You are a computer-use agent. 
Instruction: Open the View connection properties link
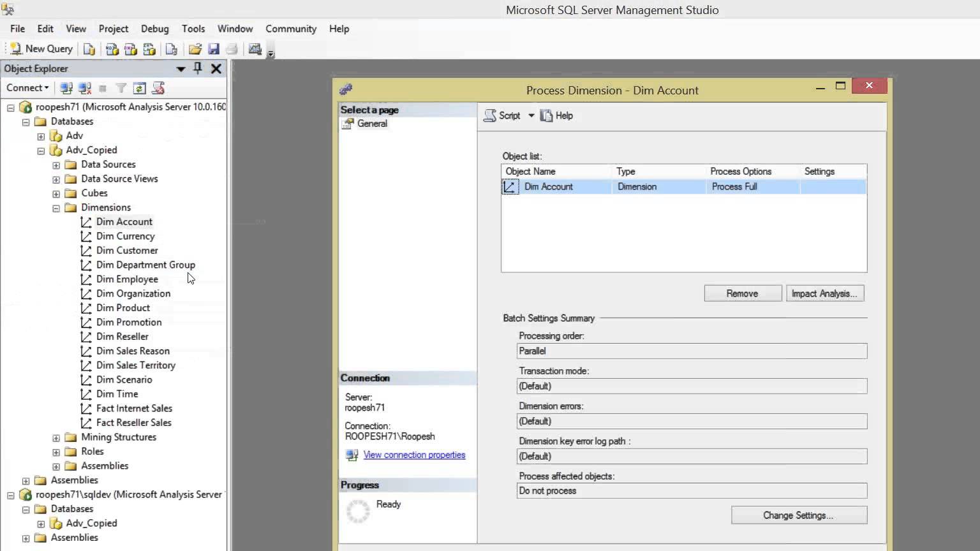pyautogui.click(x=414, y=455)
